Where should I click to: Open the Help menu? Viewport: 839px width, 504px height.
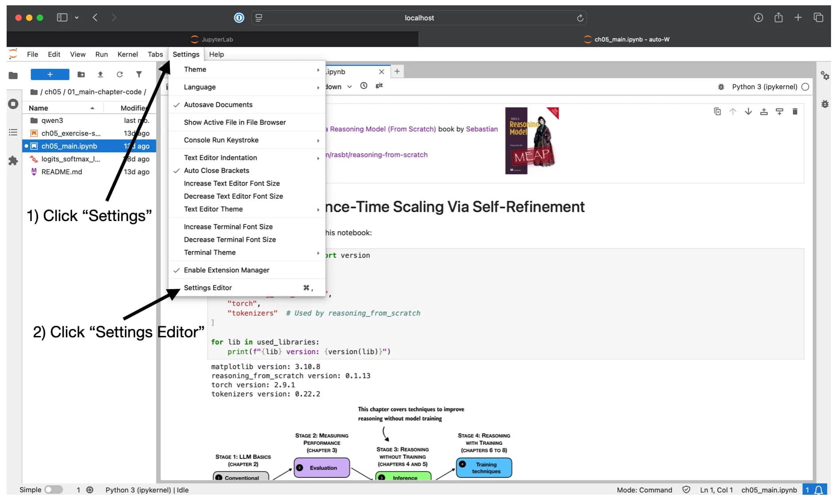(x=216, y=54)
